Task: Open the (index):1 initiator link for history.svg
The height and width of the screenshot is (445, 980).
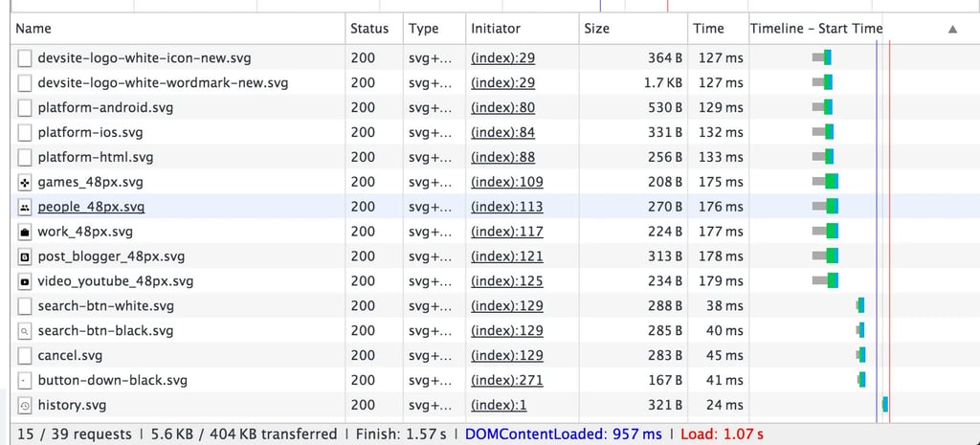Action: tap(499, 405)
